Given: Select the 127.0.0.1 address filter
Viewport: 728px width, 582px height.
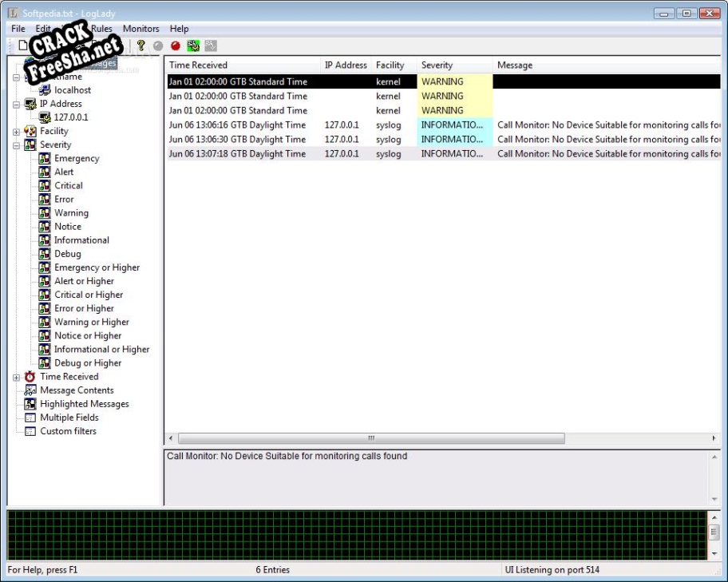Looking at the screenshot, I should 71,117.
